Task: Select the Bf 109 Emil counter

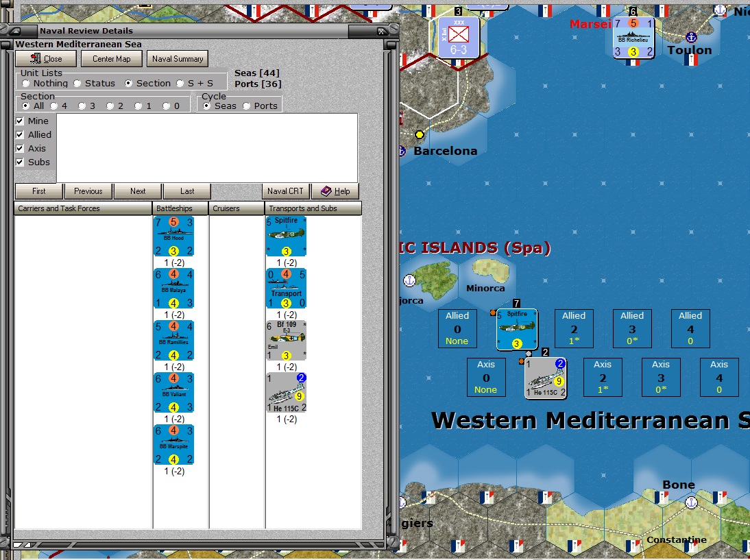Action: [286, 341]
